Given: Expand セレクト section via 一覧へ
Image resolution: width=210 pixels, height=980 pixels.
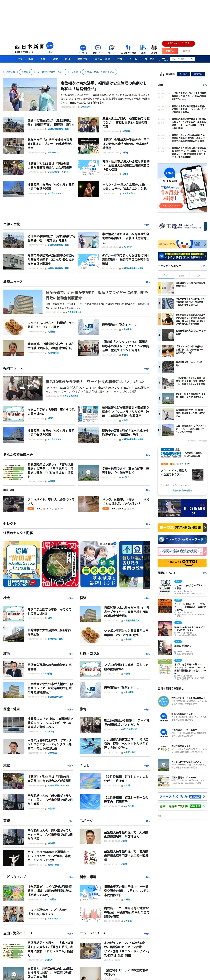Looking at the screenshot, I should (147, 524).
